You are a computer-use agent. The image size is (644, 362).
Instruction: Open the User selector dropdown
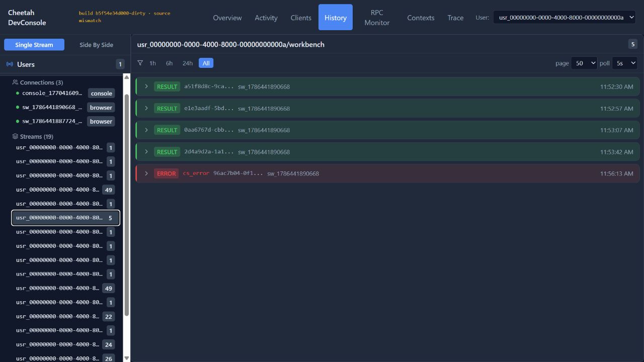[564, 17]
